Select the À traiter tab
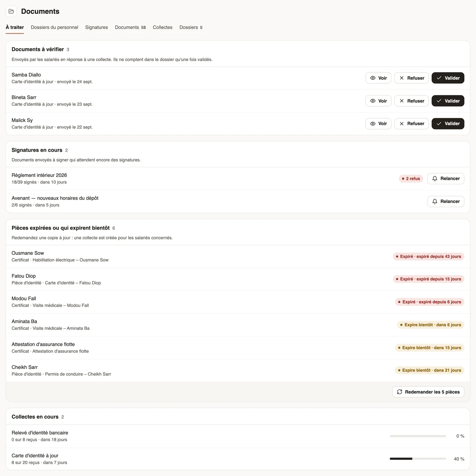The height and width of the screenshot is (476, 476). click(x=15, y=27)
